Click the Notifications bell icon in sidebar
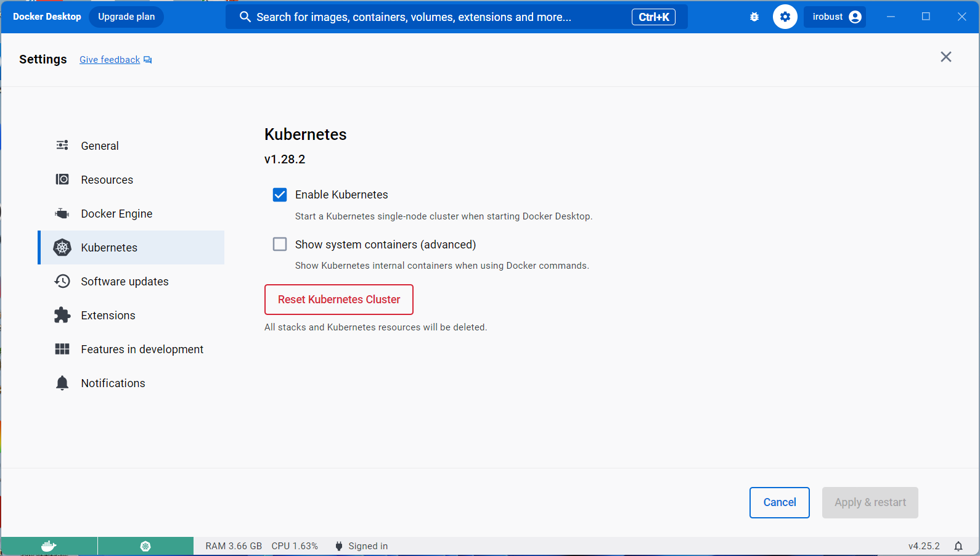980x556 pixels. point(62,383)
